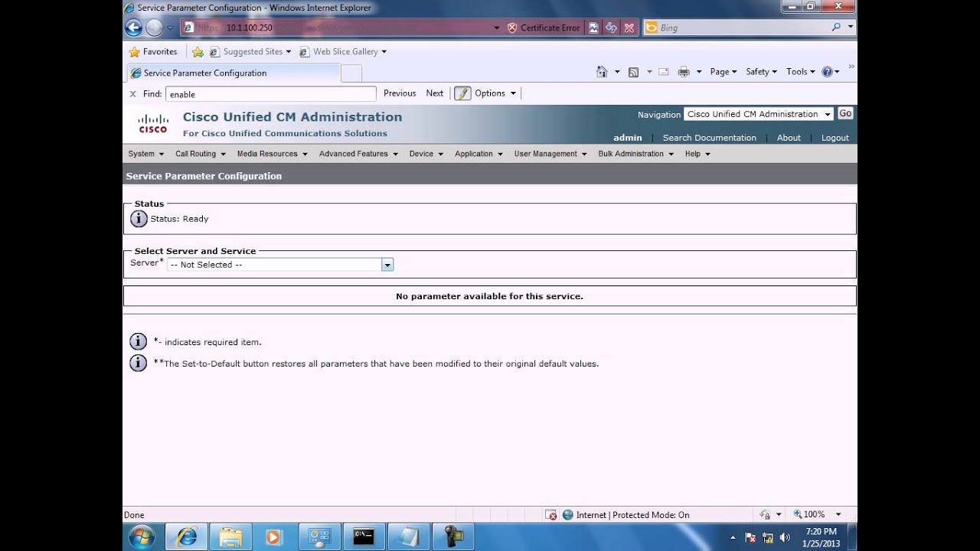Open the Suggested Sites dropdown
980x551 pixels.
pos(250,51)
